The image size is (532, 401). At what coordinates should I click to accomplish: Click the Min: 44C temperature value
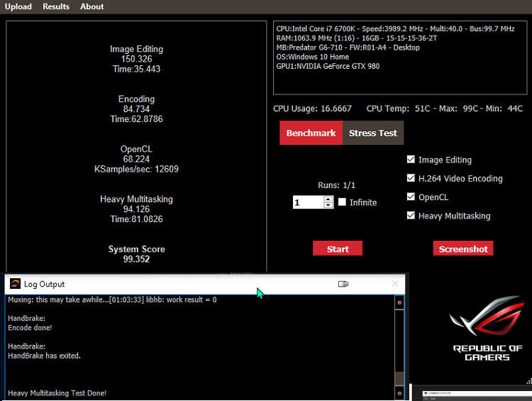tap(504, 109)
